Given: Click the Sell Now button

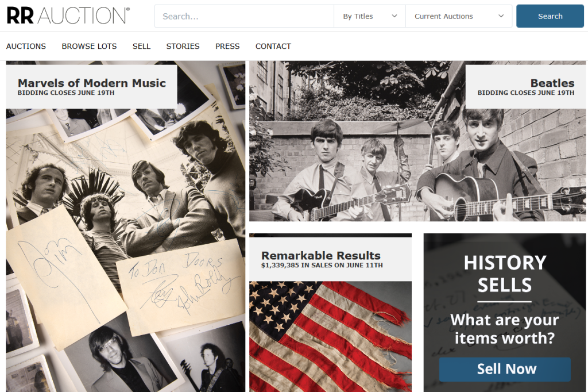Looking at the screenshot, I should tap(505, 369).
